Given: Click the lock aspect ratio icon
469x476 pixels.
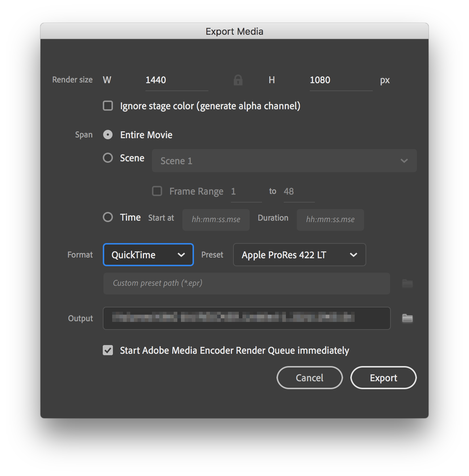Looking at the screenshot, I should (238, 80).
